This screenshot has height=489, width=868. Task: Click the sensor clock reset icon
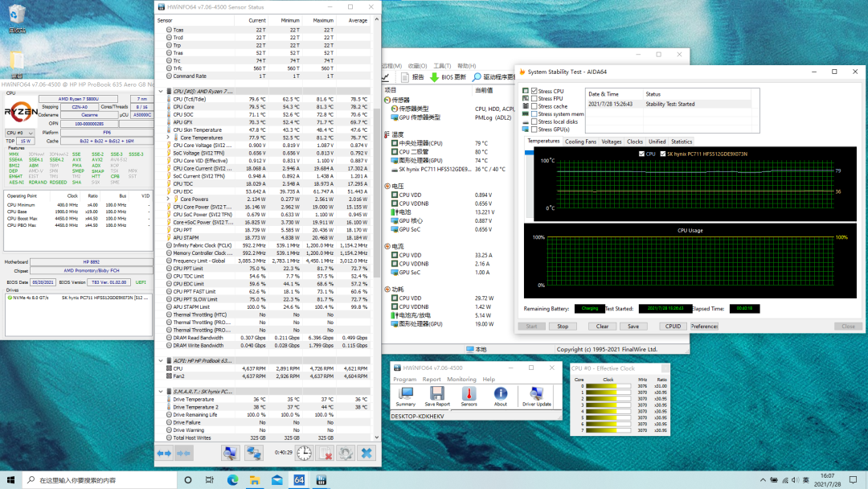pyautogui.click(x=304, y=454)
